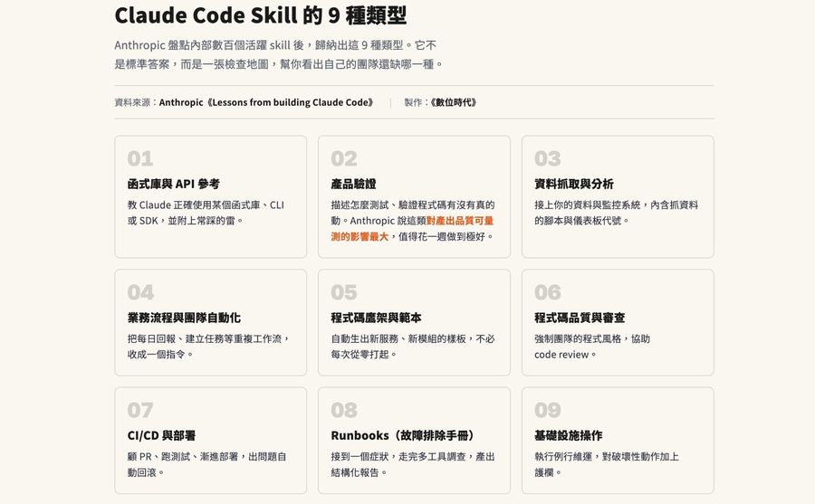Screen dimensions: 815x504
Task: Click the number "01" on the first card
Action: [140, 158]
